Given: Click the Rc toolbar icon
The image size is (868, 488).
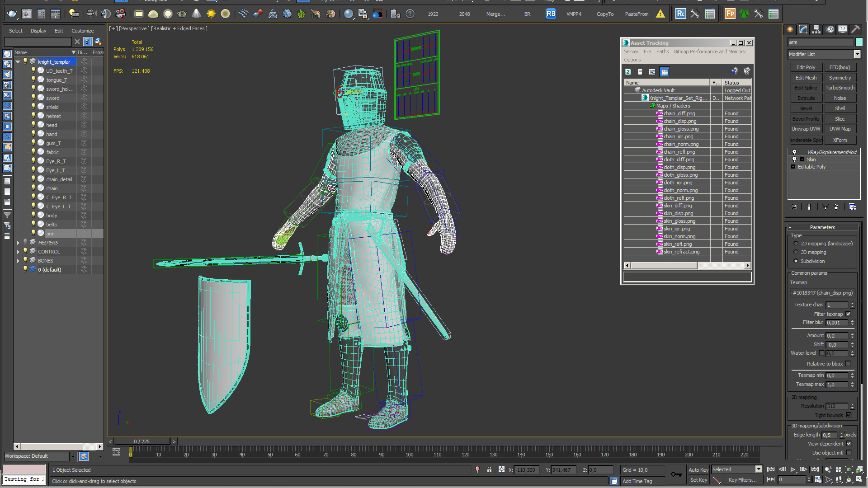Looking at the screenshot, I should pos(680,14).
